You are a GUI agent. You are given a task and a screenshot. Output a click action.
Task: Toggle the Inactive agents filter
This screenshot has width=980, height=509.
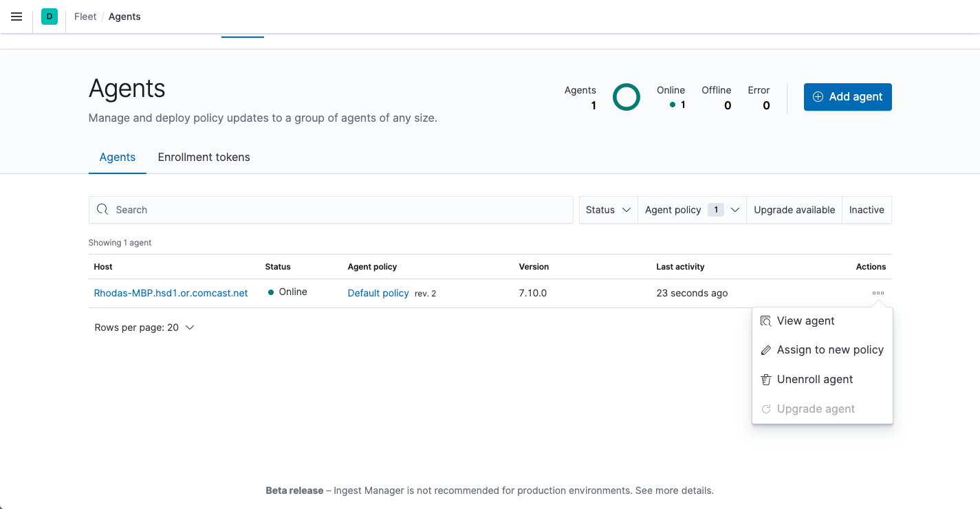click(x=867, y=210)
